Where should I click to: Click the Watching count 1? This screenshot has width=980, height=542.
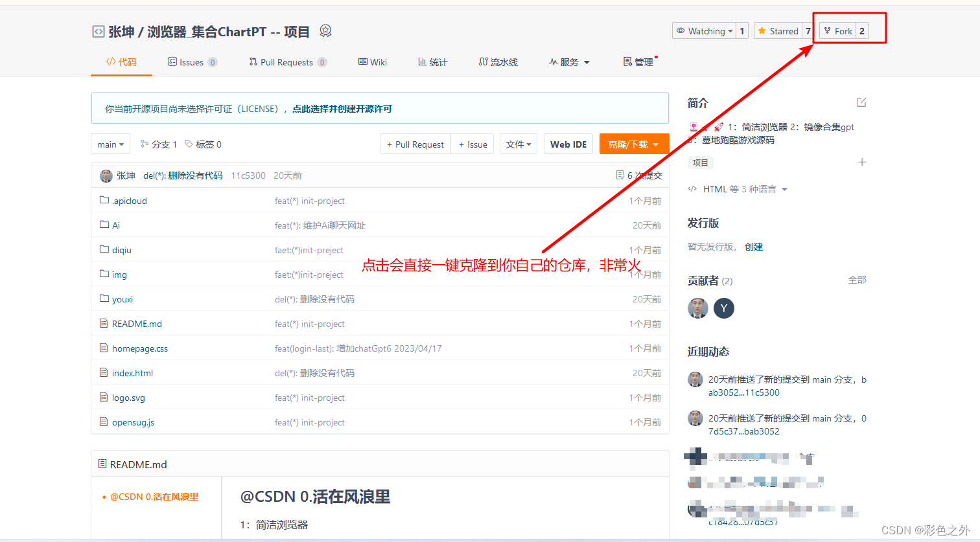(742, 31)
